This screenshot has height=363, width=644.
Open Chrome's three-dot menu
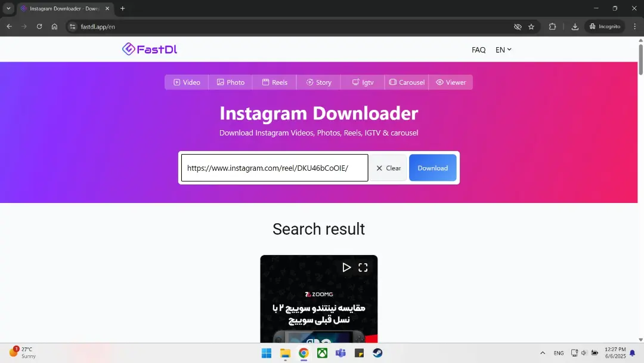[x=635, y=26]
